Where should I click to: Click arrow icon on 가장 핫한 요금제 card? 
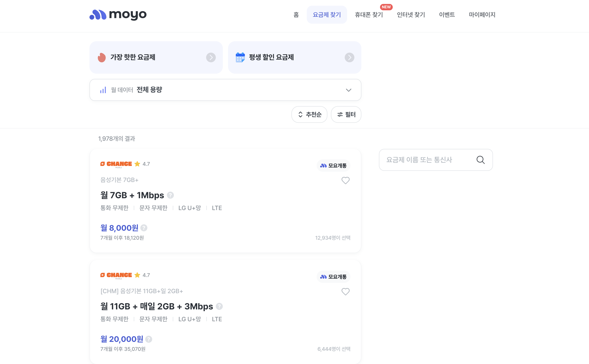coord(211,57)
